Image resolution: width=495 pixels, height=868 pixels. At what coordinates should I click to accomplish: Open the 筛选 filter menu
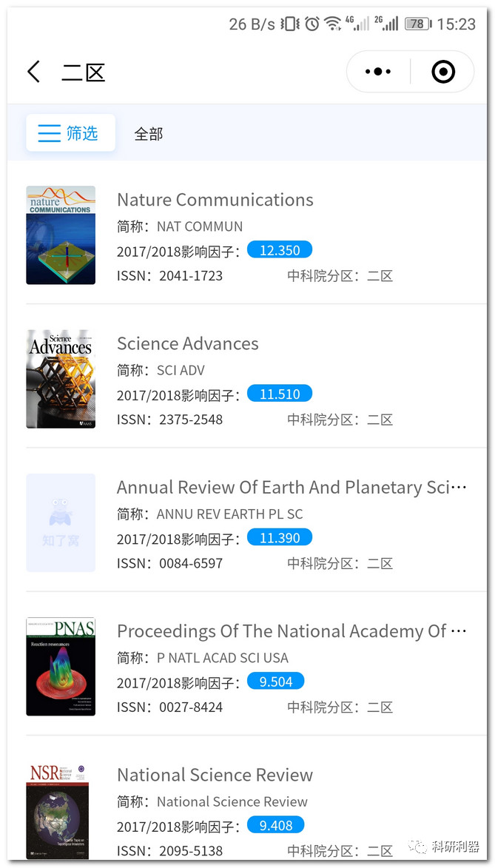[70, 133]
